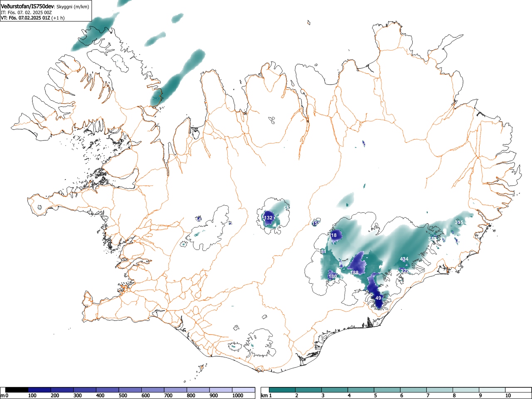
Task: Click the 800–900 m lavender legend swatch
Action: (199, 390)
